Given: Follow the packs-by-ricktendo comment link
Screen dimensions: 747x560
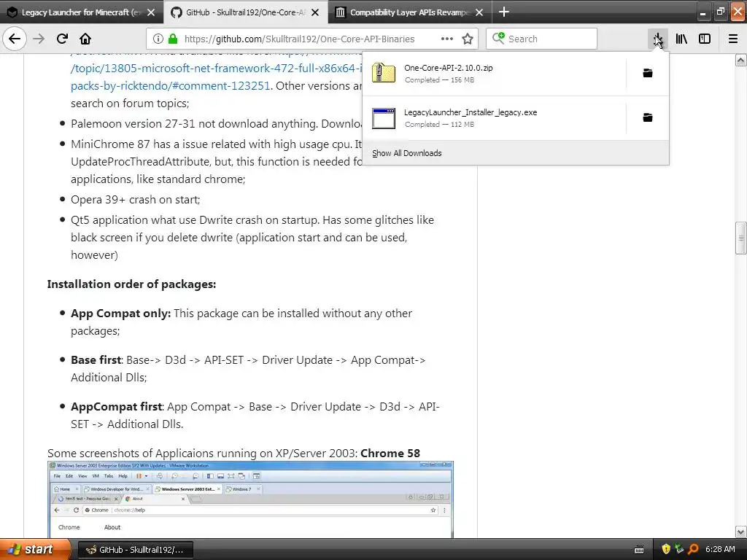Looking at the screenshot, I should coord(171,86).
